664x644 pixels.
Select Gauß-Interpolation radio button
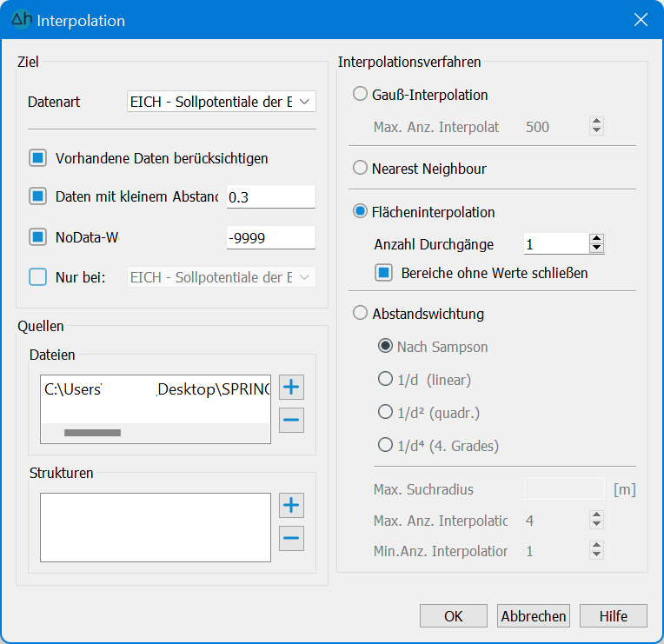361,95
